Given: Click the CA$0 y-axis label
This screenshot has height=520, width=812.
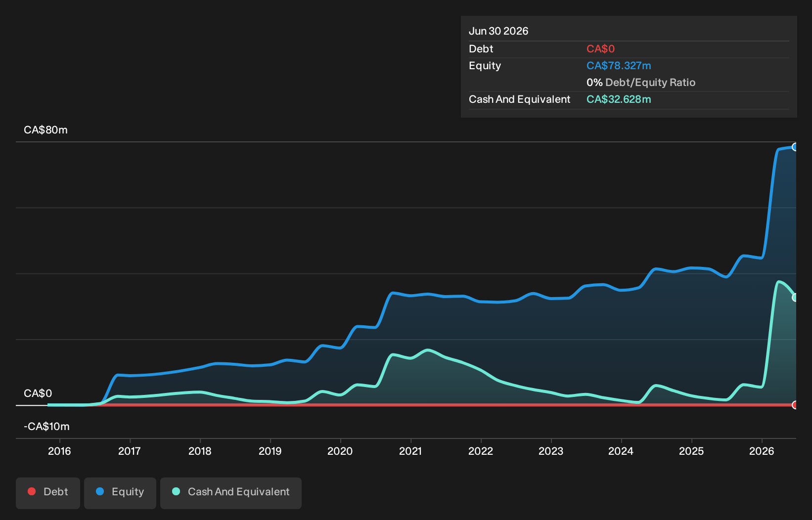Looking at the screenshot, I should point(38,393).
